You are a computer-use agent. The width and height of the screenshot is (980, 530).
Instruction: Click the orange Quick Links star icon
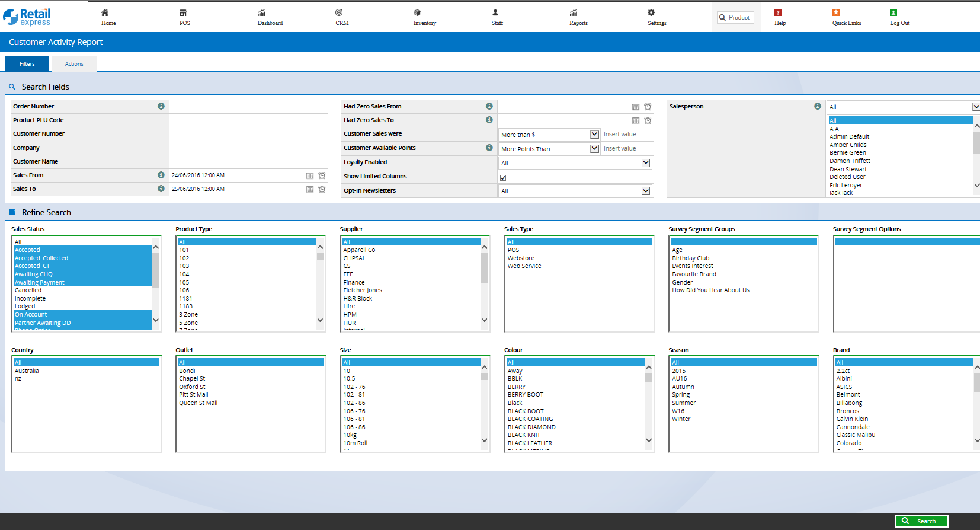click(836, 12)
